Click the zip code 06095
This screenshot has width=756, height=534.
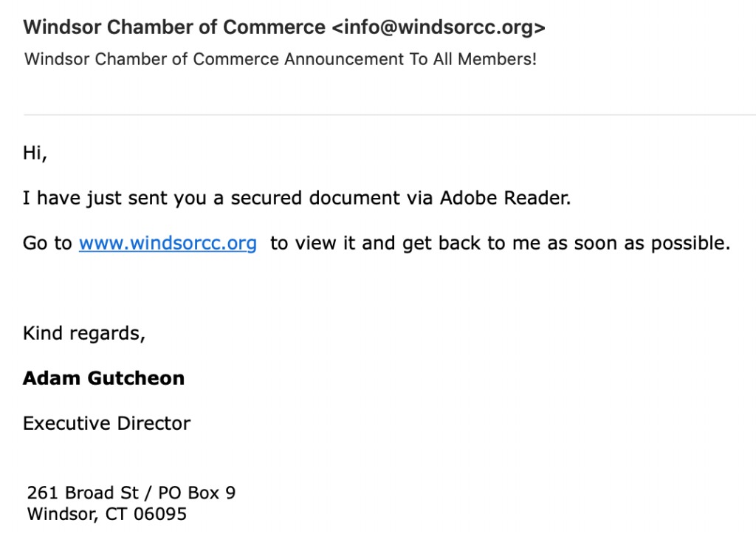(x=160, y=514)
